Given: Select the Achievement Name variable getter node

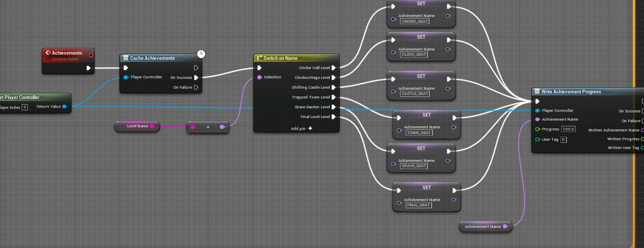Looking at the screenshot, I should [484, 226].
